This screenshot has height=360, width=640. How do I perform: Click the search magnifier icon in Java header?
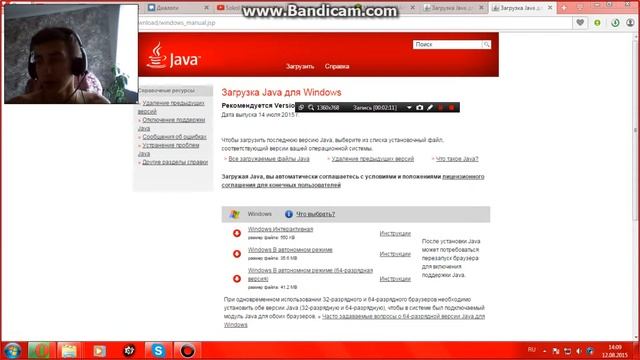tap(486, 44)
